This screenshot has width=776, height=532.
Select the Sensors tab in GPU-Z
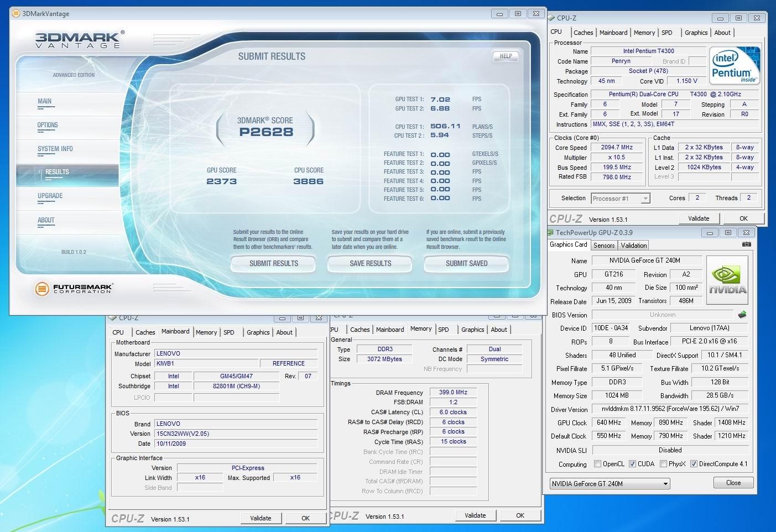(604, 246)
